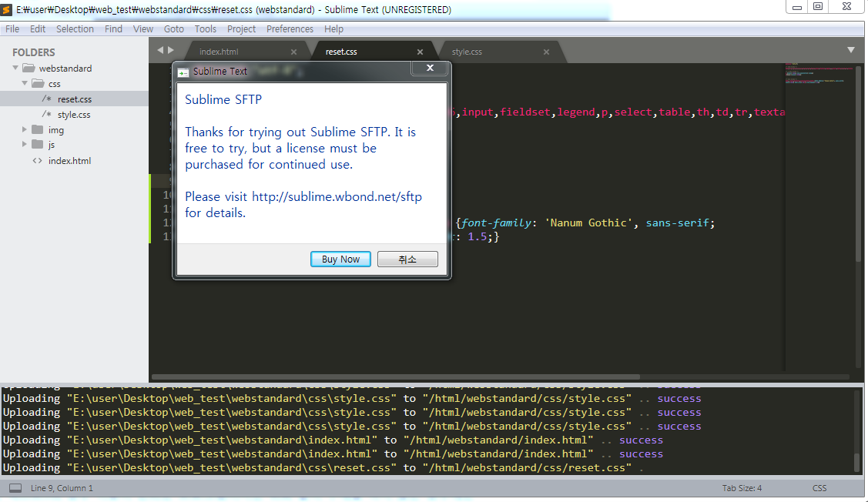Close the style.css tab
The width and height of the screenshot is (868, 502).
pos(546,52)
